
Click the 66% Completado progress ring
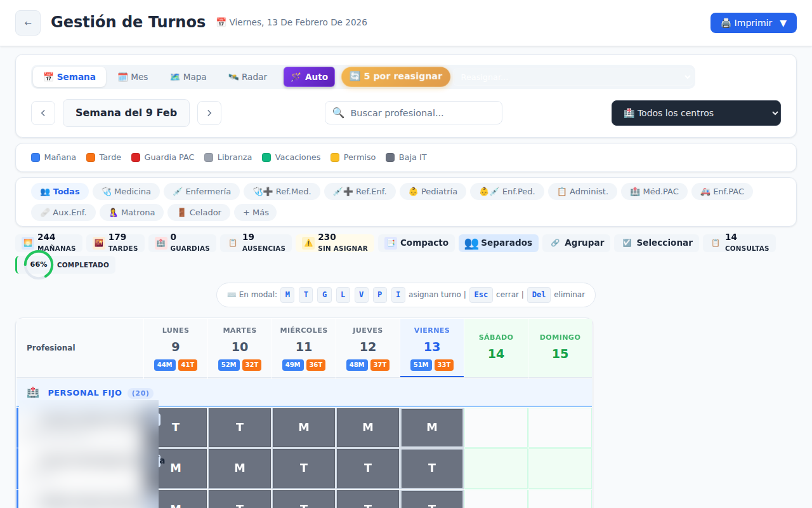coord(38,265)
